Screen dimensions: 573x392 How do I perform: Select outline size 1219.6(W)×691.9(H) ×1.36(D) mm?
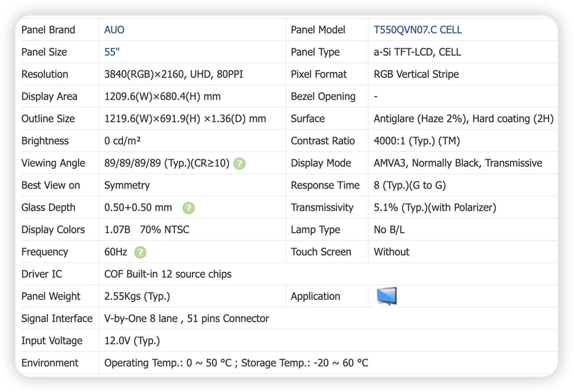tap(185, 119)
